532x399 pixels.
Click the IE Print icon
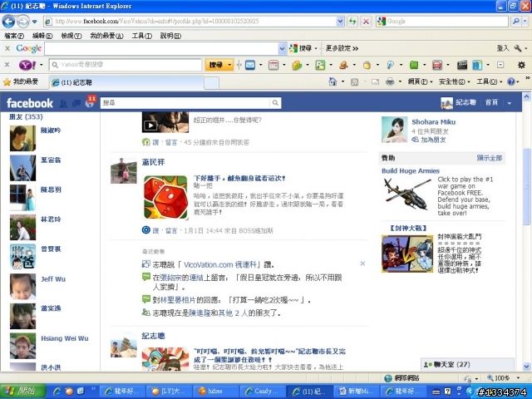[390, 81]
